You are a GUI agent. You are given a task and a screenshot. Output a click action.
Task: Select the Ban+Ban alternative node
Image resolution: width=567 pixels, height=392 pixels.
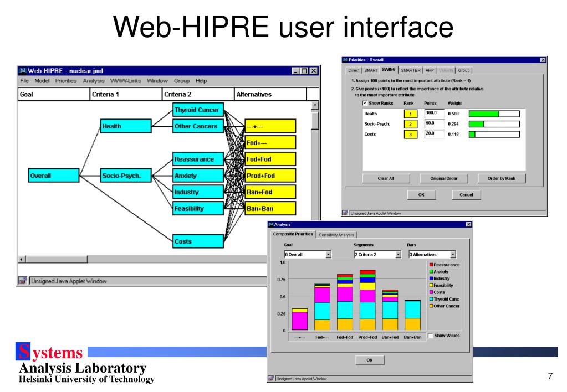coord(270,209)
